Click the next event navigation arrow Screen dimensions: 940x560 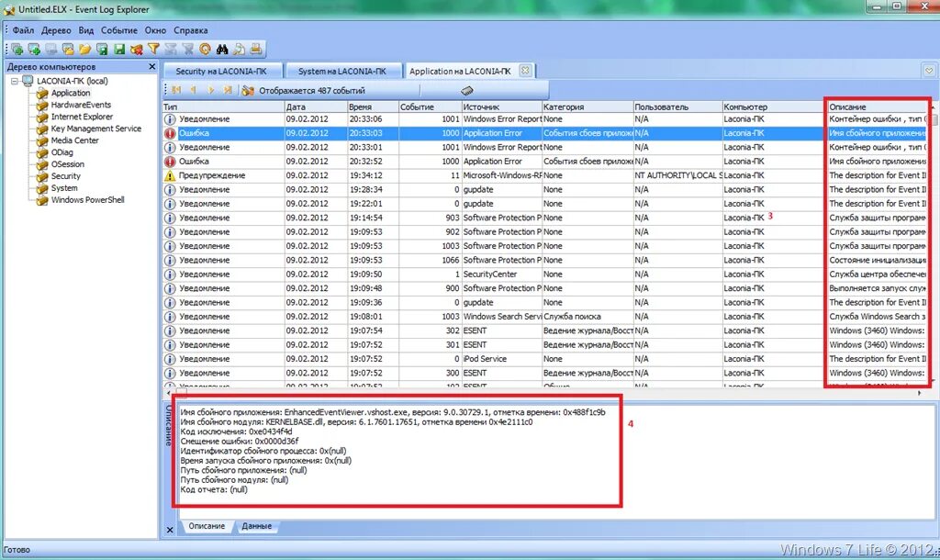[x=210, y=90]
